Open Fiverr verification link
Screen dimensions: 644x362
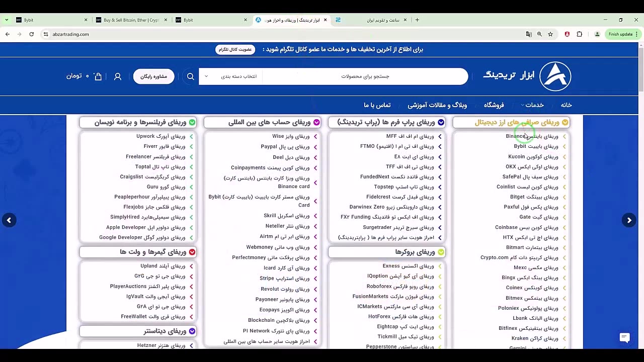[165, 146]
